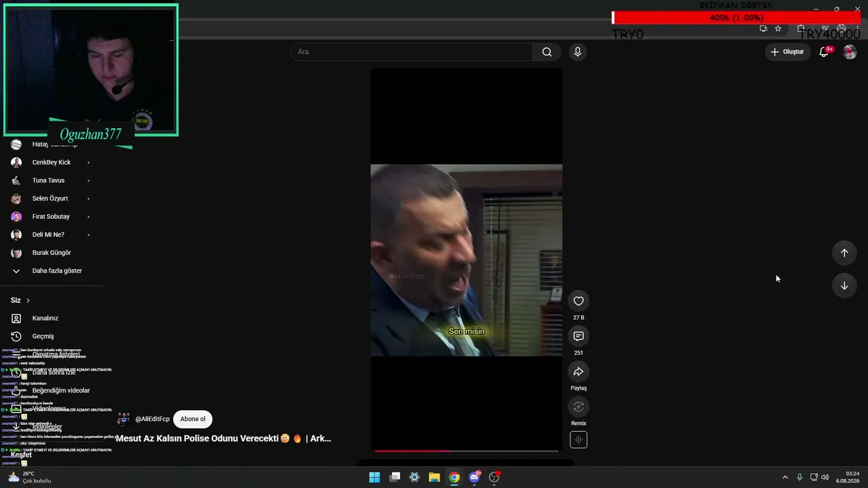The width and height of the screenshot is (868, 488).
Task: Open the CenkBey Kick channel
Action: (52, 163)
